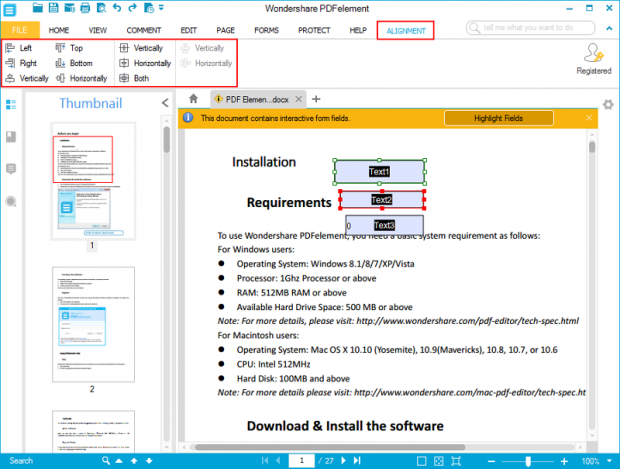Click the status bar search magnifier icon
Image resolution: width=620 pixels, height=469 pixels.
[106, 461]
